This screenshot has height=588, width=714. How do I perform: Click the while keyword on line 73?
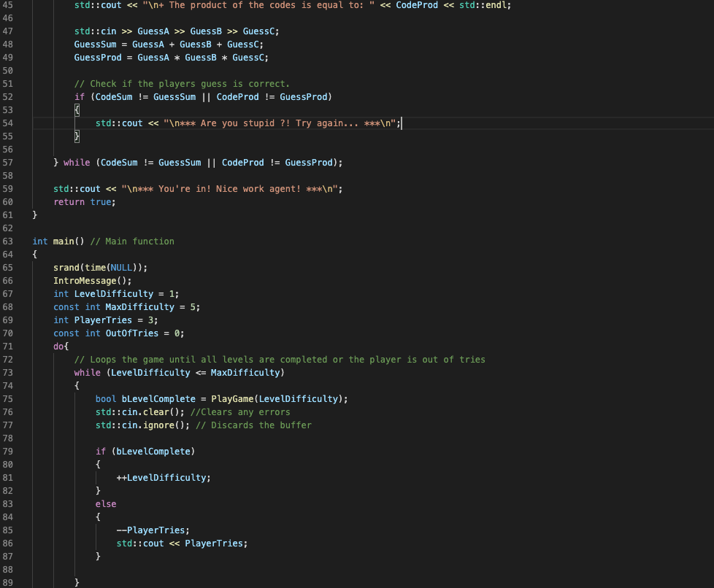click(x=88, y=374)
